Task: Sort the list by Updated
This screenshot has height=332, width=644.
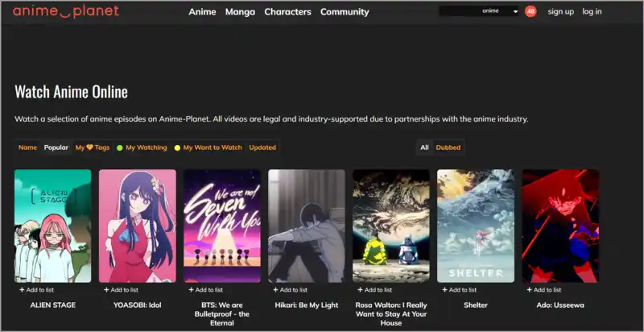Action: point(262,147)
